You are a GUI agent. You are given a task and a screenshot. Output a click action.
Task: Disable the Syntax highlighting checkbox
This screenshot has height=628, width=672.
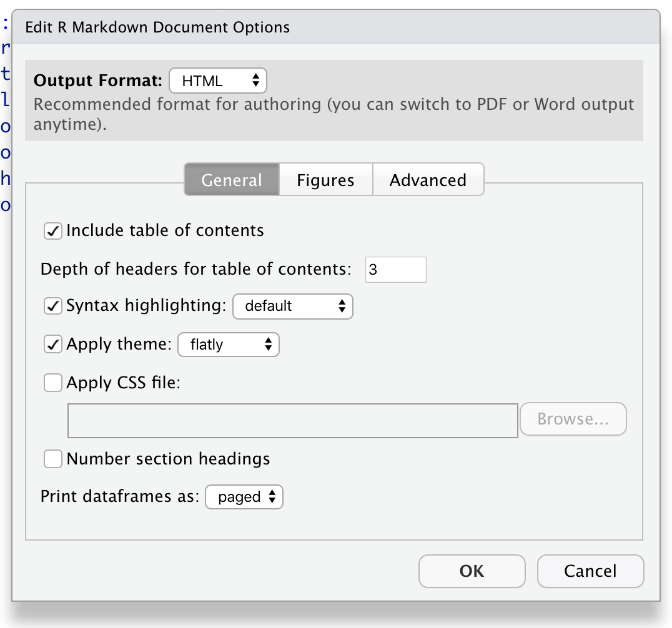tap(53, 307)
